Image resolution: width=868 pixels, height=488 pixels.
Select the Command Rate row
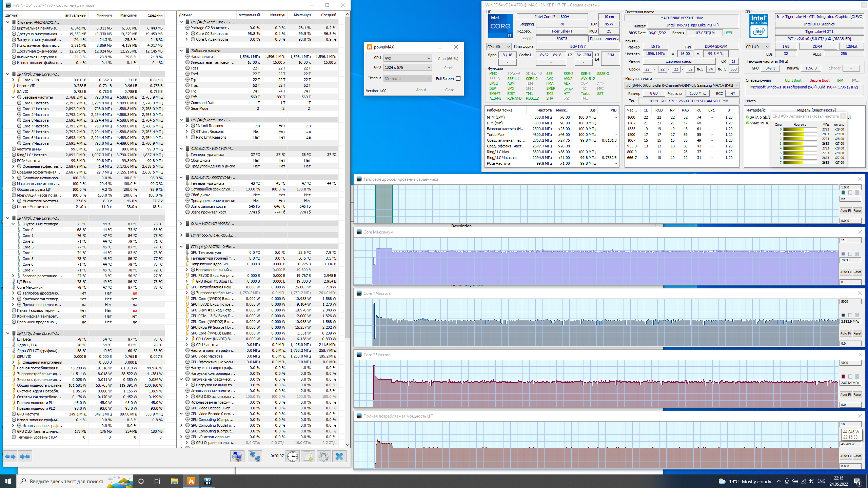point(258,103)
